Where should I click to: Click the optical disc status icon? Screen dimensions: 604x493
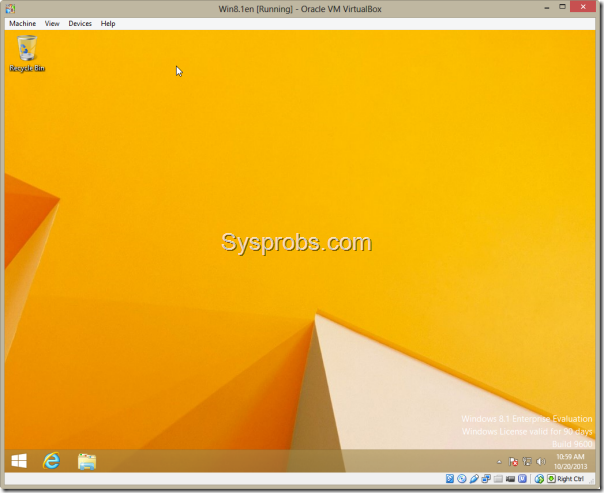461,478
